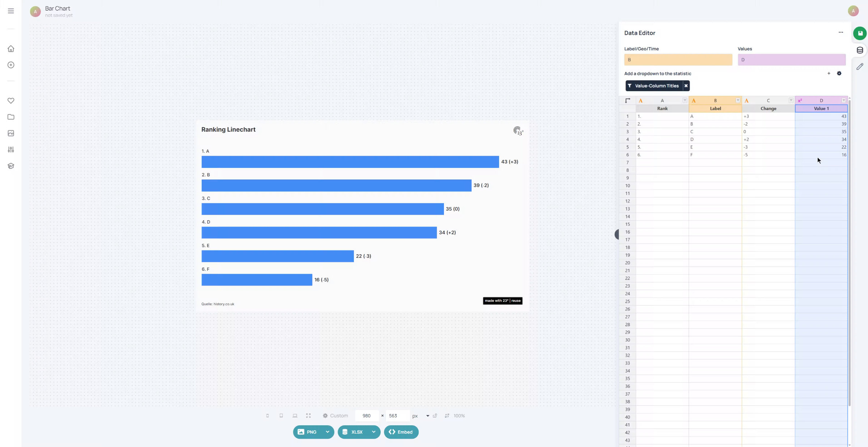Click the chart owner avatar beside Bar Chart
This screenshot has width=868, height=447.
click(35, 12)
